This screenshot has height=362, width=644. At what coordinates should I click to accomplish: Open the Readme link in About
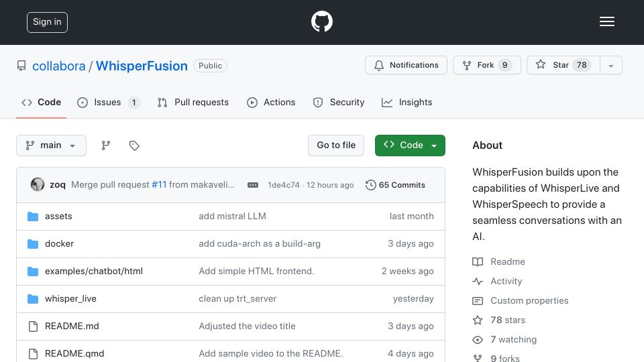click(x=498, y=262)
